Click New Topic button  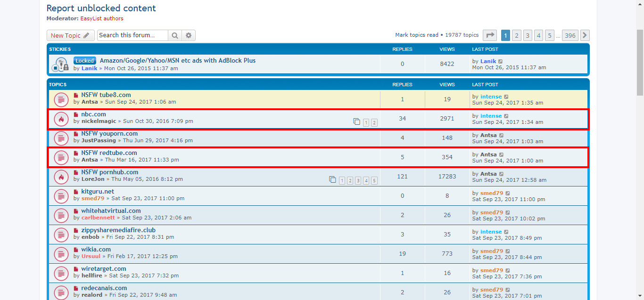pos(71,35)
